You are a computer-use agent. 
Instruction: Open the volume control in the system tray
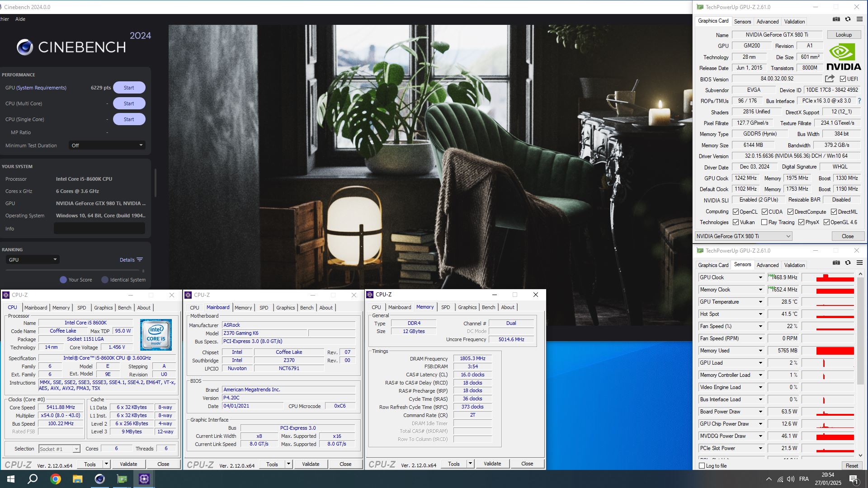(791, 479)
